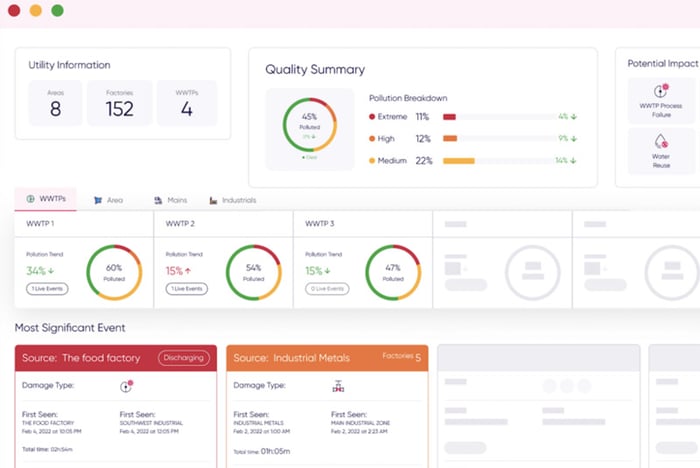Click the WWTP 1 34% trend value
Viewport: 700px width, 468px height.
click(x=36, y=271)
